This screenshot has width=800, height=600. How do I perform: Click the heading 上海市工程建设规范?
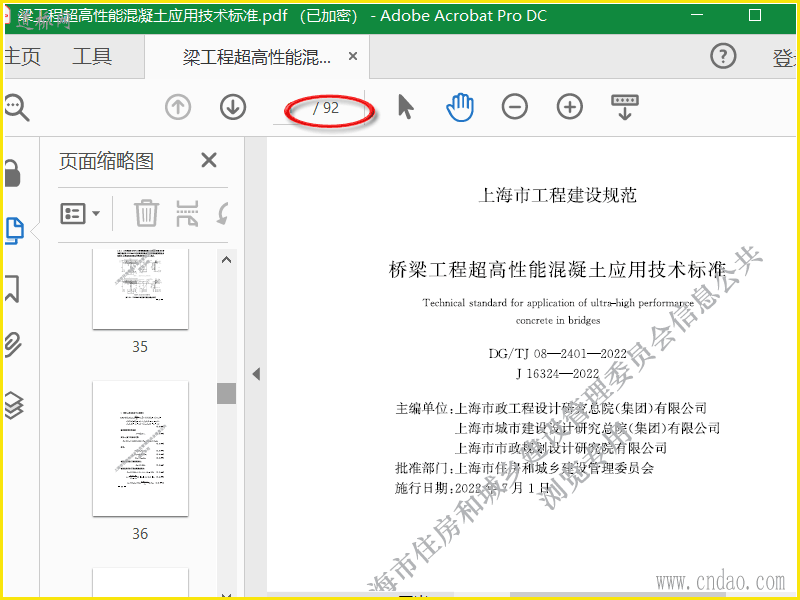click(557, 195)
